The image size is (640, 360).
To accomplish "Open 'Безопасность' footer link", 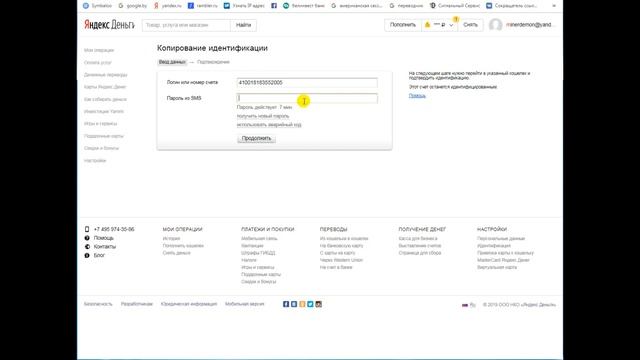I will click(98, 304).
